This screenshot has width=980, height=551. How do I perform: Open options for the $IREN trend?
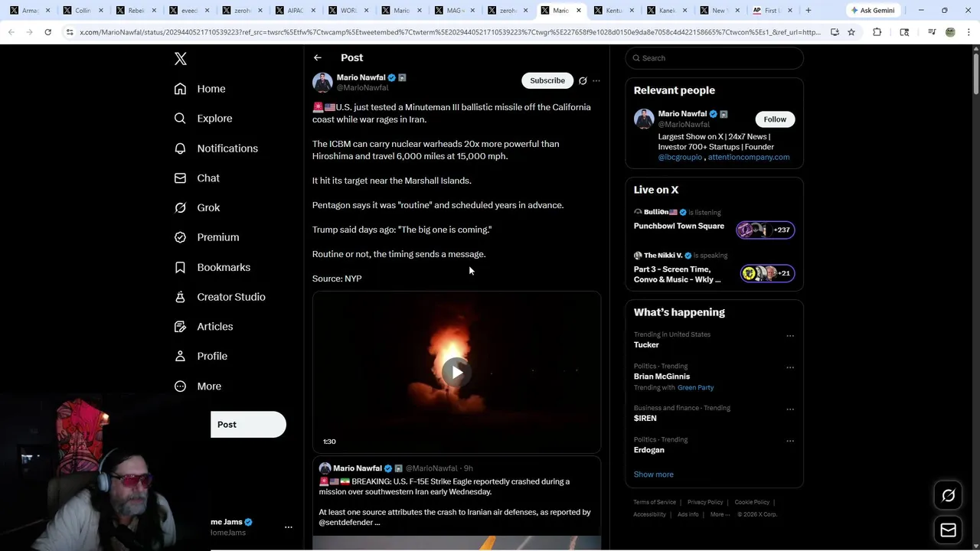point(790,409)
